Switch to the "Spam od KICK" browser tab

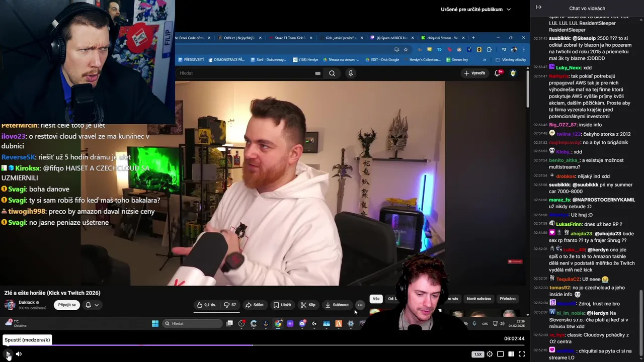391,38
